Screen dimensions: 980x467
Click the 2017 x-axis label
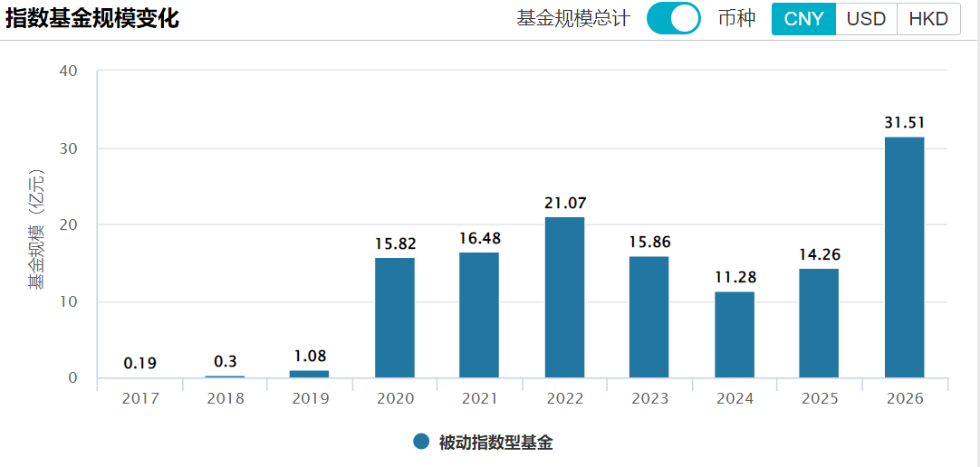(x=140, y=399)
